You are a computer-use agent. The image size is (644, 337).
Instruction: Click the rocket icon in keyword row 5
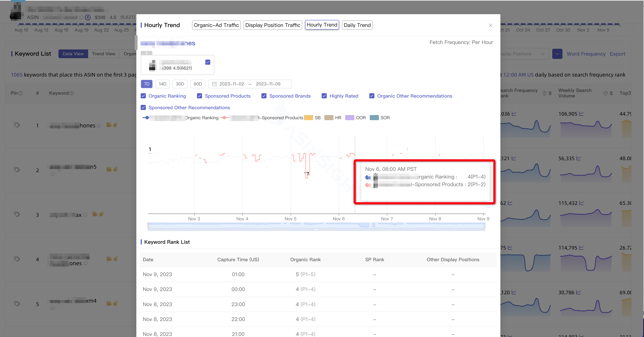coord(115,304)
